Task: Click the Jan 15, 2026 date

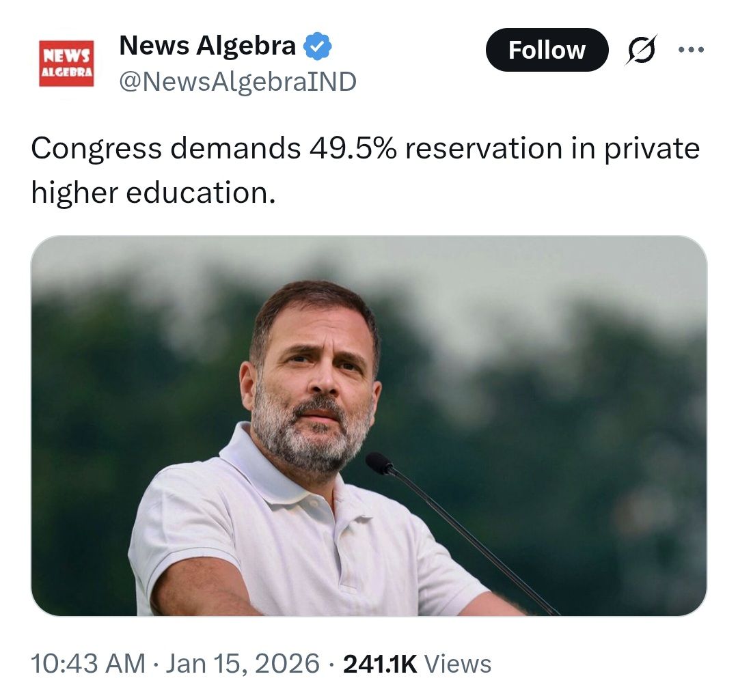Action: (244, 664)
